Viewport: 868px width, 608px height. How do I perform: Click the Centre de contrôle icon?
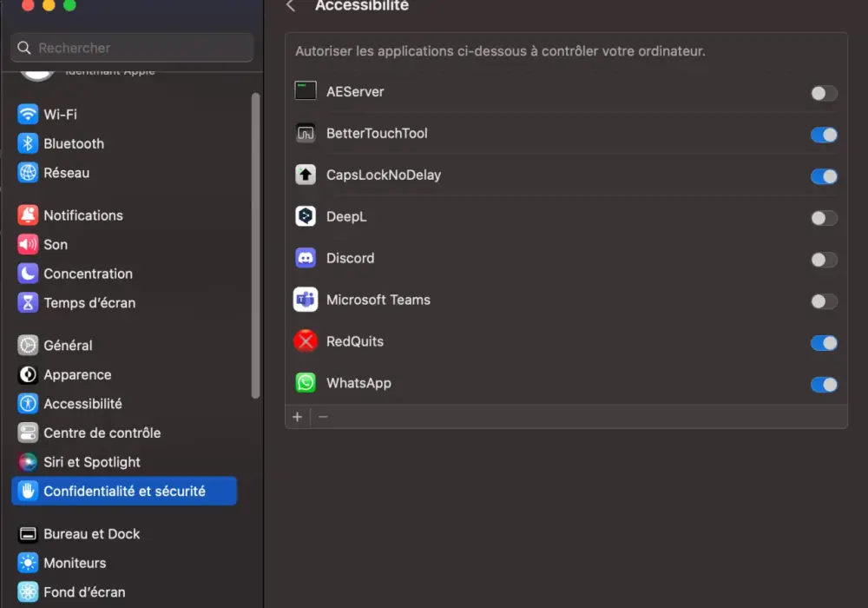(x=28, y=433)
